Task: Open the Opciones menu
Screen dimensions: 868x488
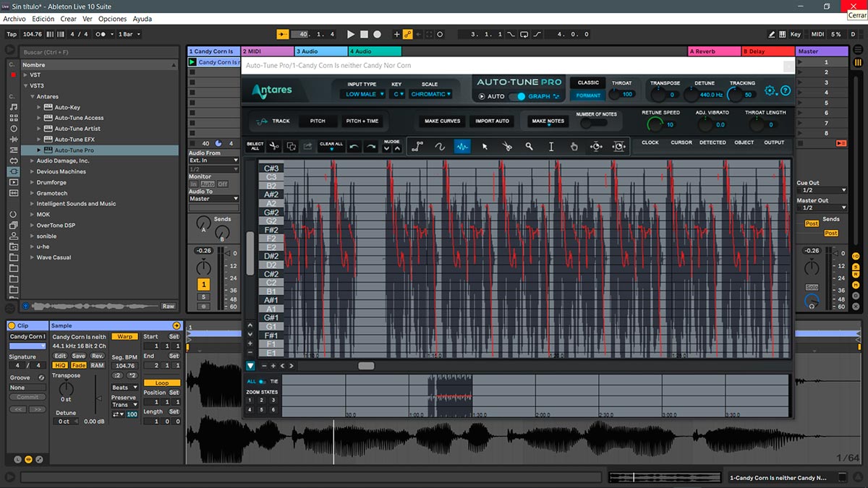Action: tap(112, 19)
